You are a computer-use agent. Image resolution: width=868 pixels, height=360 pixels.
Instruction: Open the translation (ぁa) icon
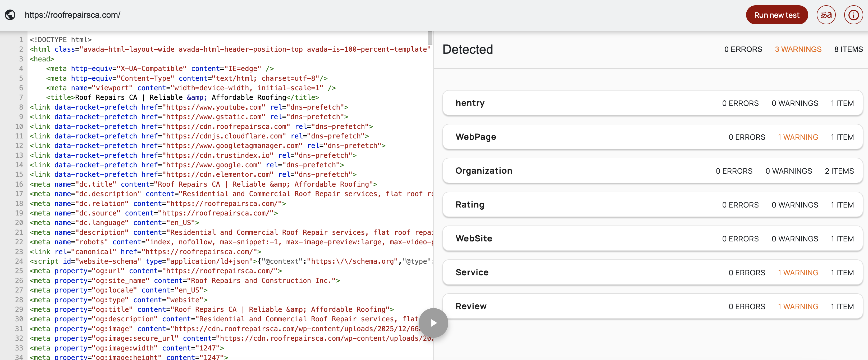click(826, 15)
